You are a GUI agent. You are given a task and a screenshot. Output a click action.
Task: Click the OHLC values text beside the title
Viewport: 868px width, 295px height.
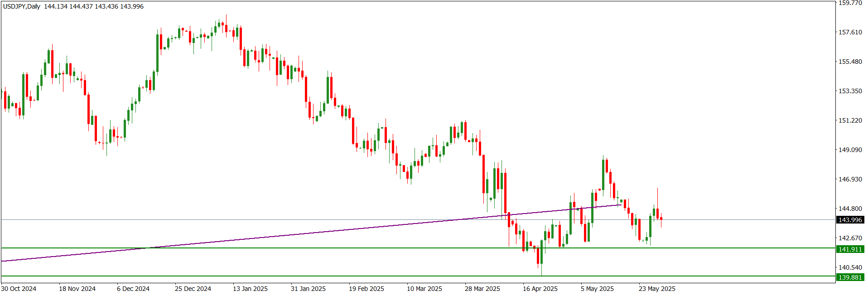(94, 6)
